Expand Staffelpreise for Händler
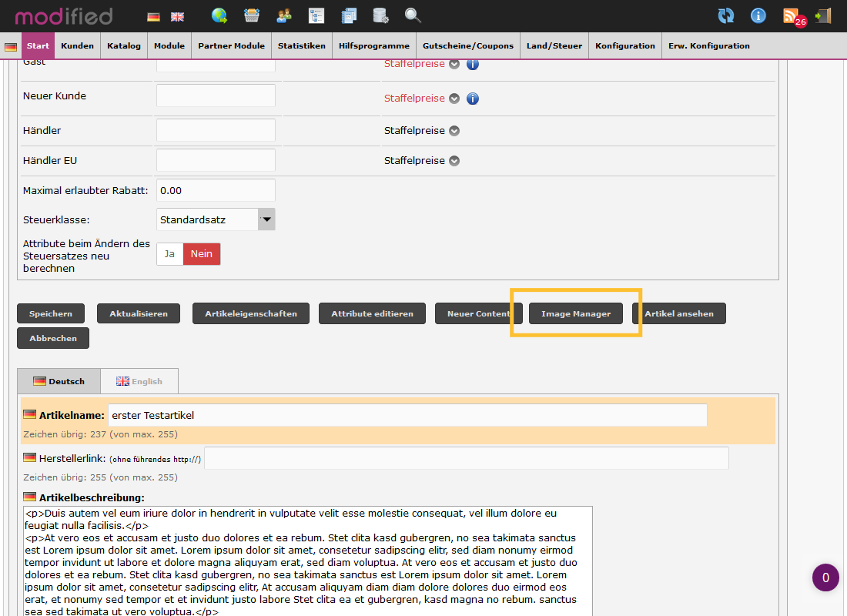This screenshot has height=616, width=847. click(454, 130)
